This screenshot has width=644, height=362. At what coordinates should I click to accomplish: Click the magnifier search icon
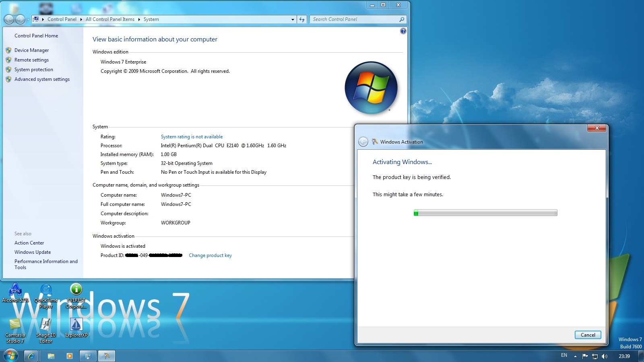pyautogui.click(x=401, y=19)
